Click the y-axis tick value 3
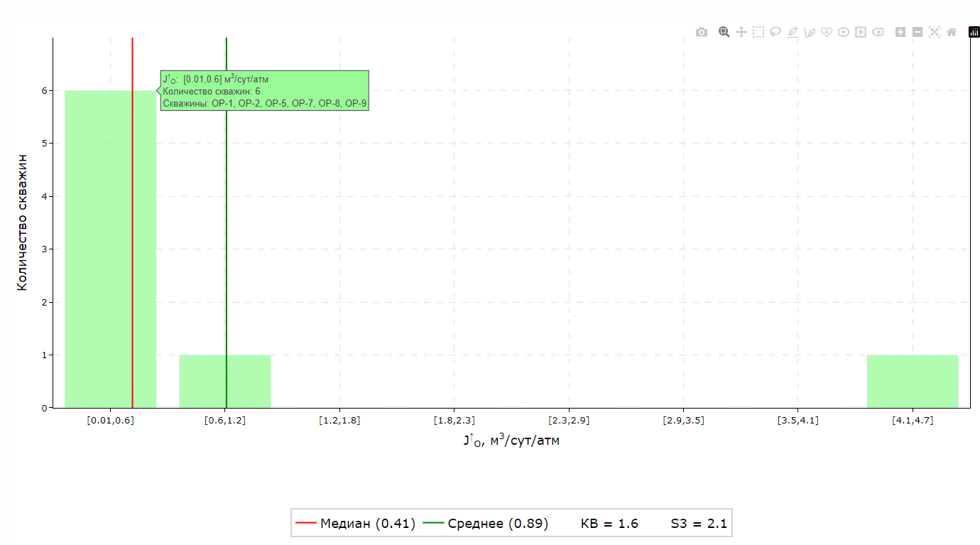Image resolution: width=980 pixels, height=545 pixels. tap(44, 249)
